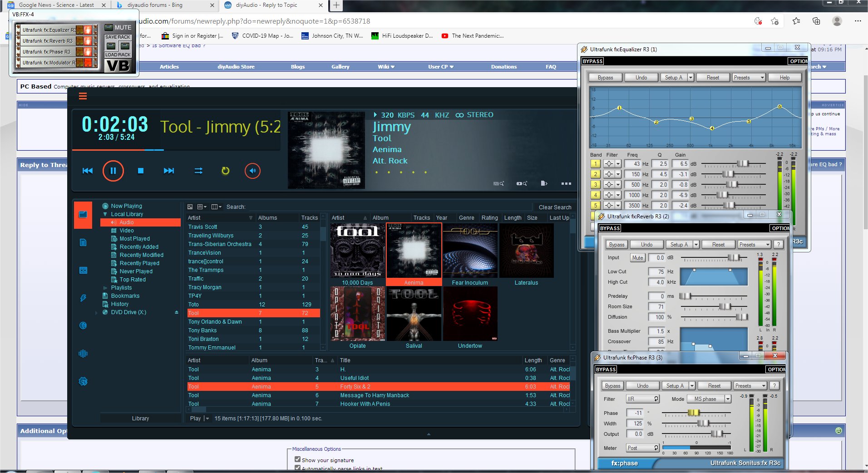Open the audio waveform icon in sidebar

83,354
